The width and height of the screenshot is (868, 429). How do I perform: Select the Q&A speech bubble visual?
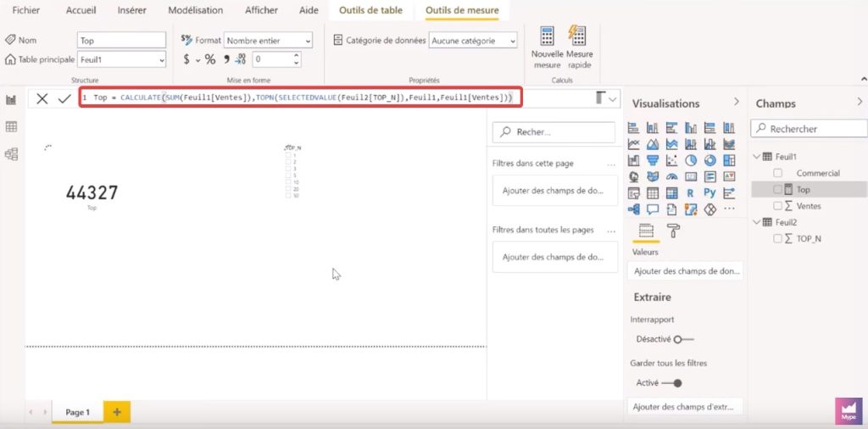click(x=653, y=209)
